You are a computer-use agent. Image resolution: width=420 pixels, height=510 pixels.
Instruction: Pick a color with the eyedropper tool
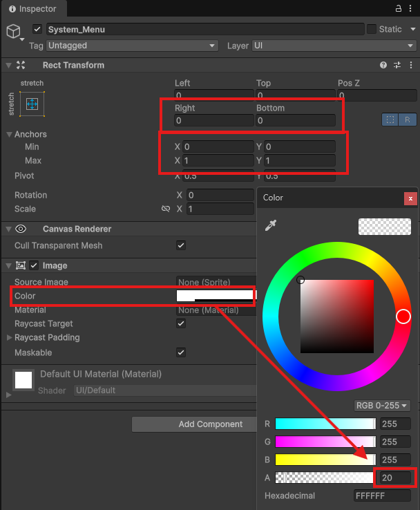tap(270, 227)
